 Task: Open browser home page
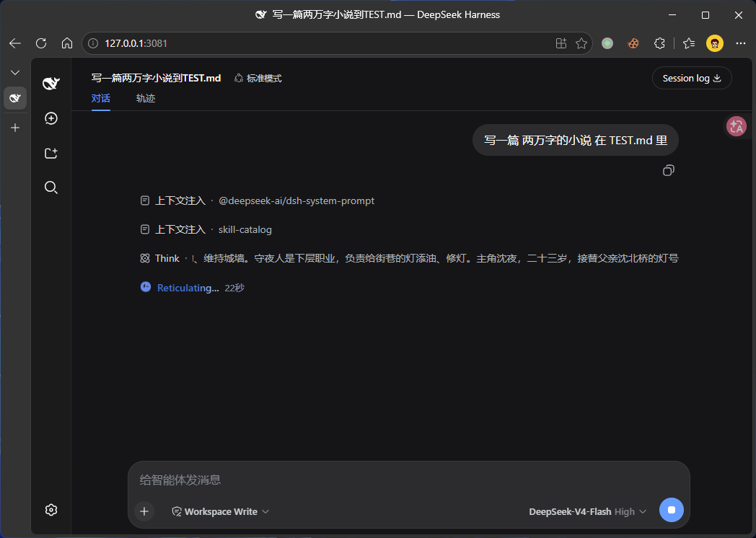[x=67, y=43]
